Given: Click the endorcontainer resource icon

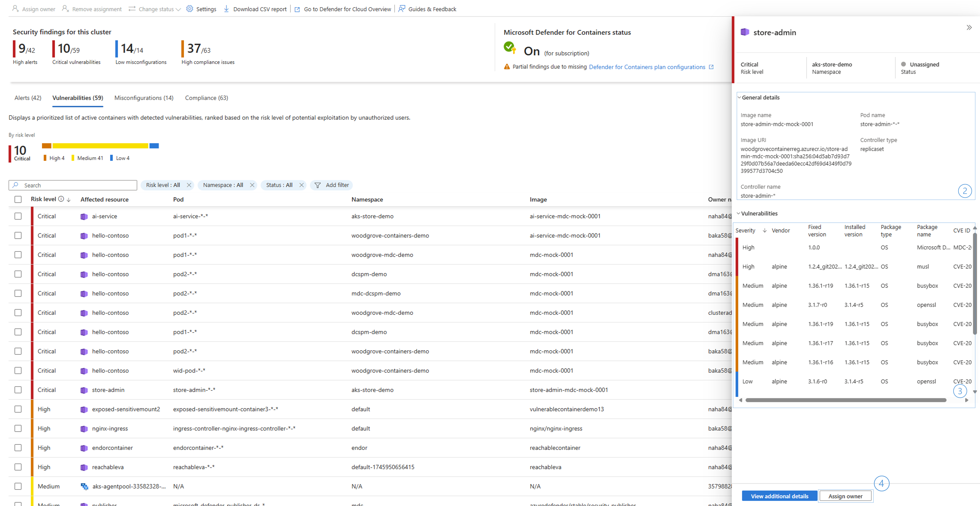Looking at the screenshot, I should (x=84, y=448).
